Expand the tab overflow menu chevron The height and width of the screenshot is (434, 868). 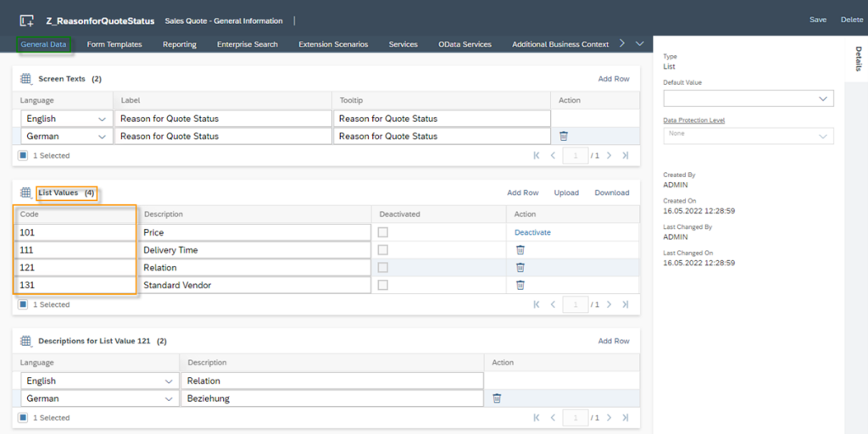coord(640,43)
